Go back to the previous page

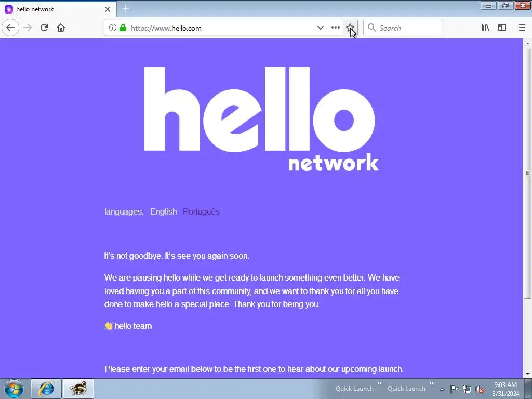(10, 28)
